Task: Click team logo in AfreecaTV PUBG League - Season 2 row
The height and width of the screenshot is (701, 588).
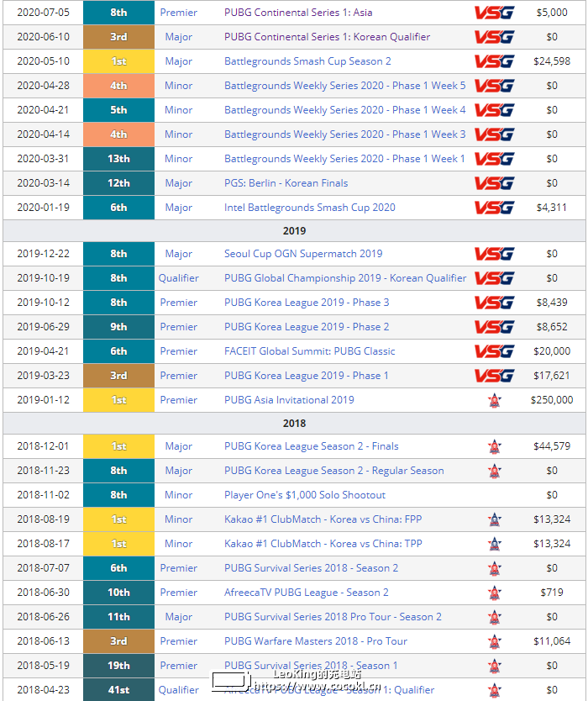Action: tap(495, 593)
